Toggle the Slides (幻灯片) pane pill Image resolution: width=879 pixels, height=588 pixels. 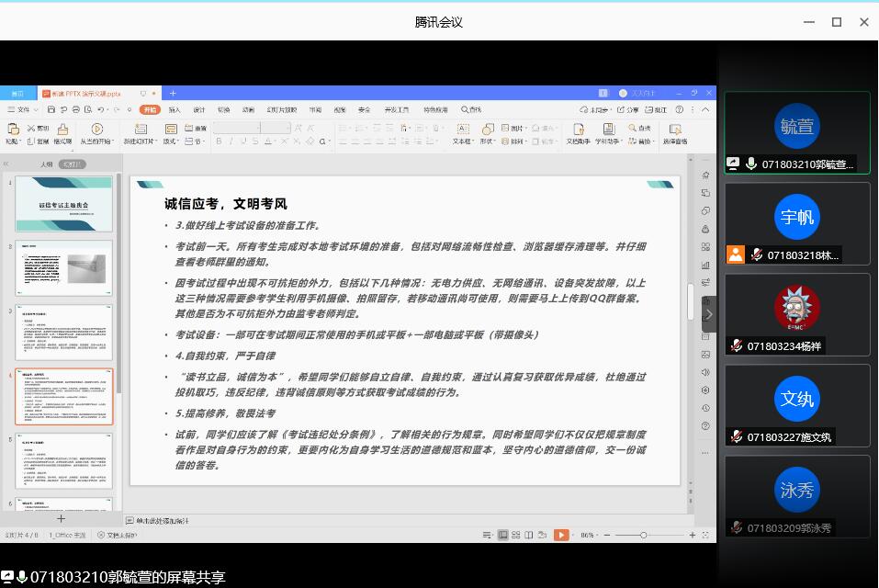point(73,164)
